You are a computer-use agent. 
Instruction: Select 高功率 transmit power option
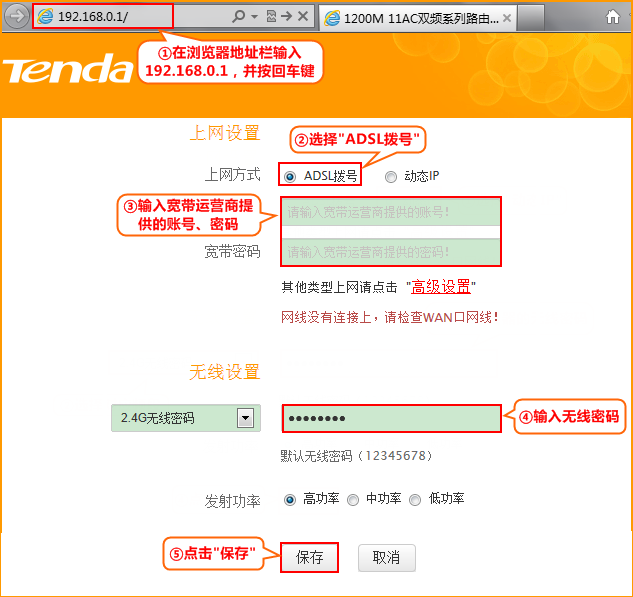290,499
